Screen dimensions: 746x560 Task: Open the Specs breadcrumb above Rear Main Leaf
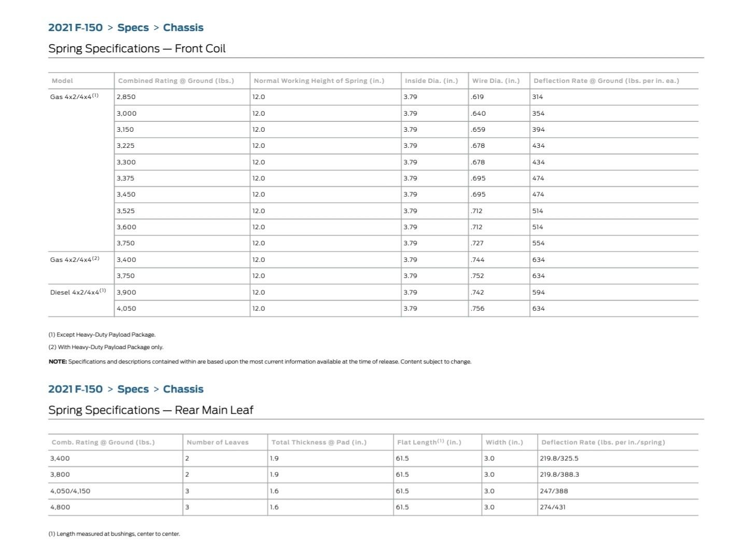[x=133, y=389]
